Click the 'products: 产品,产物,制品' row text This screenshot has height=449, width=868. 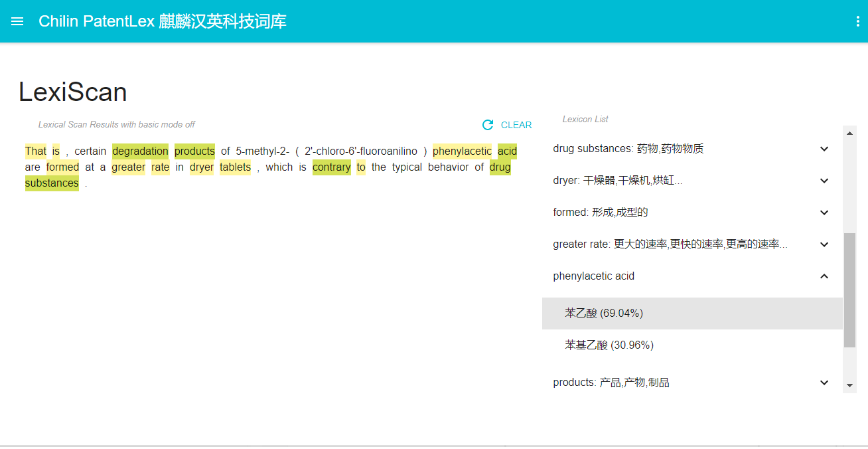(611, 383)
